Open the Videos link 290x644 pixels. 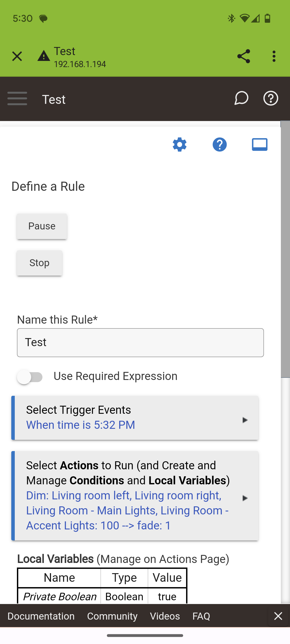[165, 616]
